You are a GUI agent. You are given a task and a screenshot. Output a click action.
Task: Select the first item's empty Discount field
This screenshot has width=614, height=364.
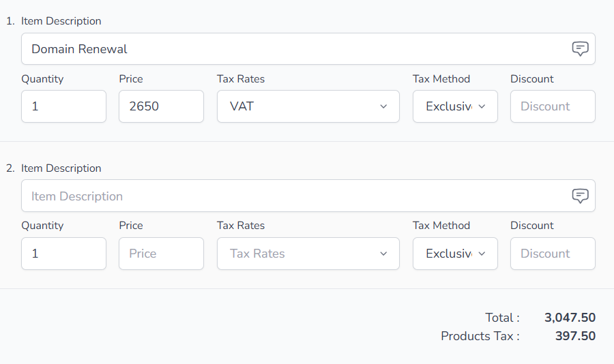[553, 106]
